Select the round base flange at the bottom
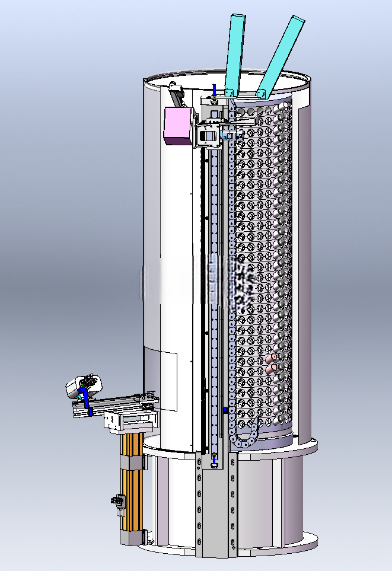The width and height of the screenshot is (392, 571). coord(230,544)
